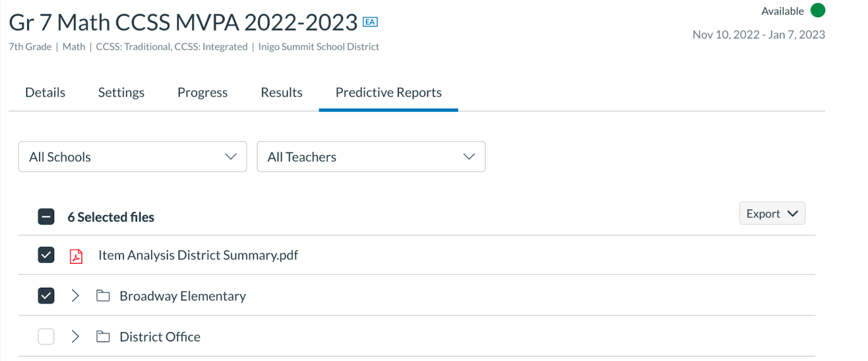Open the All Teachers dropdown
This screenshot has width=868, height=361.
point(371,157)
